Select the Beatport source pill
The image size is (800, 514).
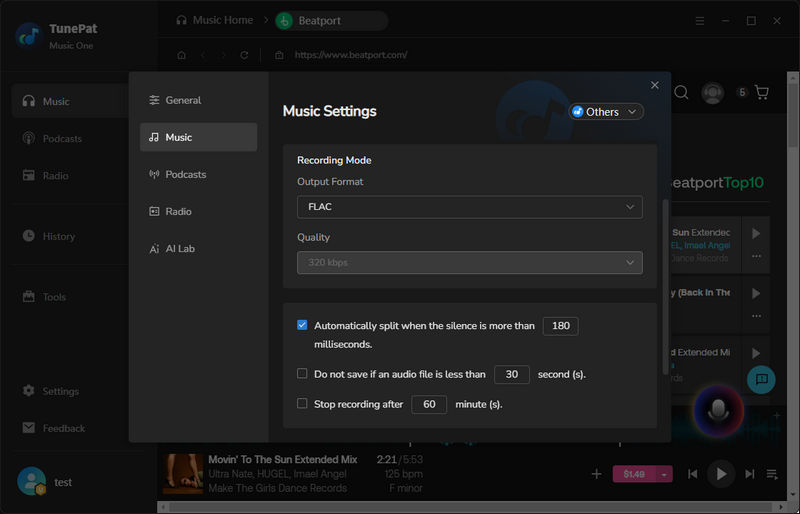332,21
